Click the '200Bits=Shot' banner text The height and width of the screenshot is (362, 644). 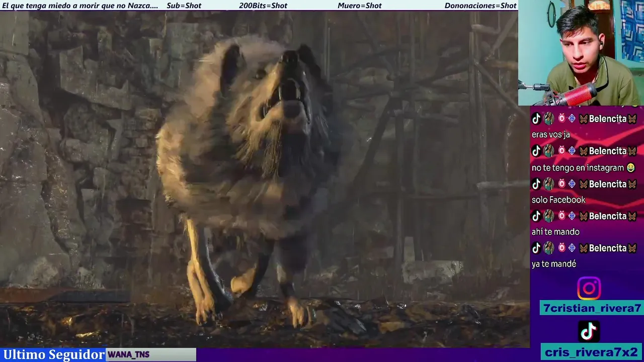point(263,6)
